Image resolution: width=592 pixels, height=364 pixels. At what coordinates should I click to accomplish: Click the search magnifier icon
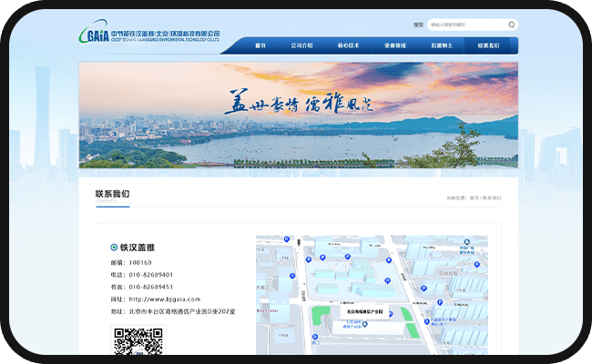(512, 25)
